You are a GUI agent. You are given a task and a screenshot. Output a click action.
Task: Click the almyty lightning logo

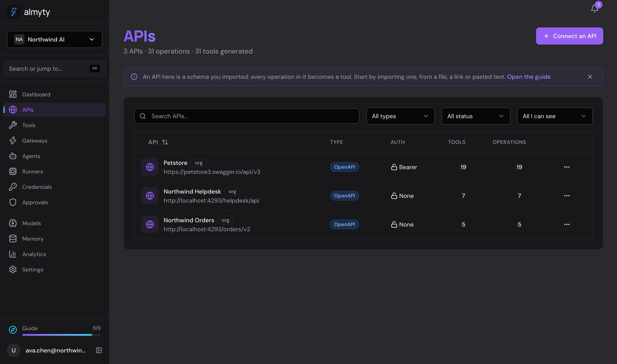click(14, 12)
